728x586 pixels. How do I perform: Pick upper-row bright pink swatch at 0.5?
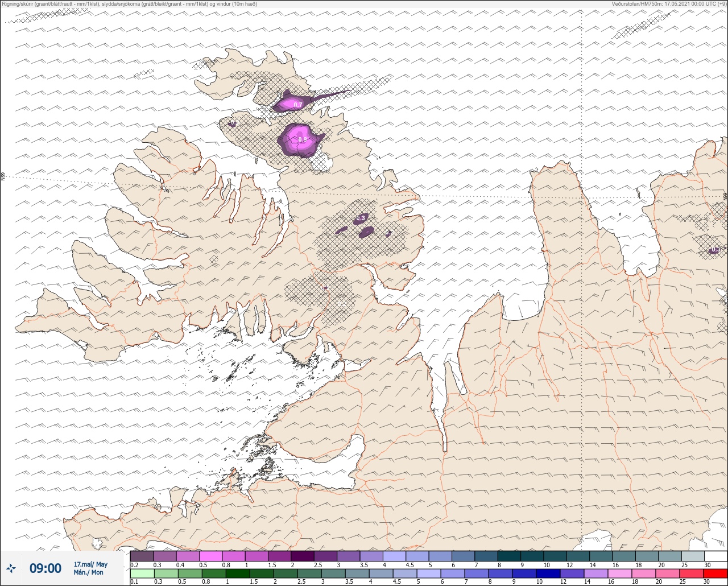tap(210, 556)
